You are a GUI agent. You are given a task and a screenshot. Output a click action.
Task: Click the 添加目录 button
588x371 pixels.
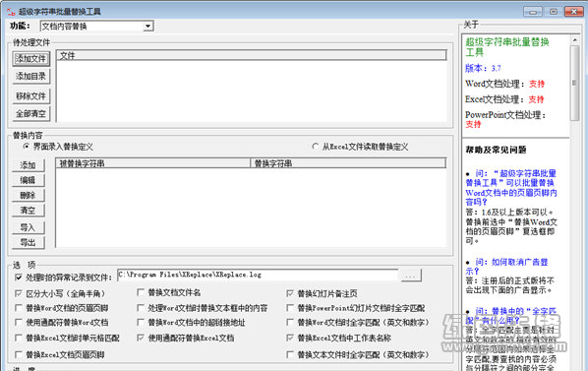pos(31,77)
